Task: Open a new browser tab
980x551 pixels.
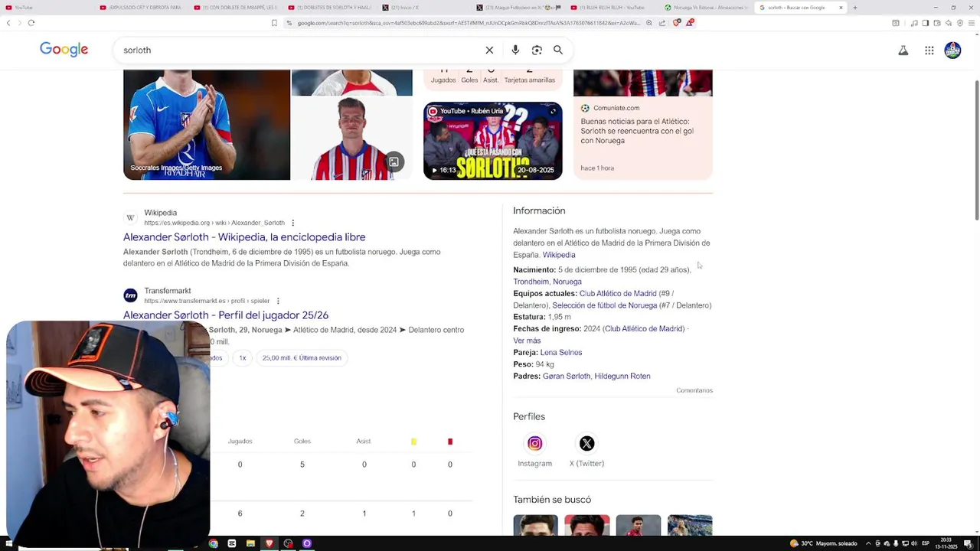Action: pos(855,8)
